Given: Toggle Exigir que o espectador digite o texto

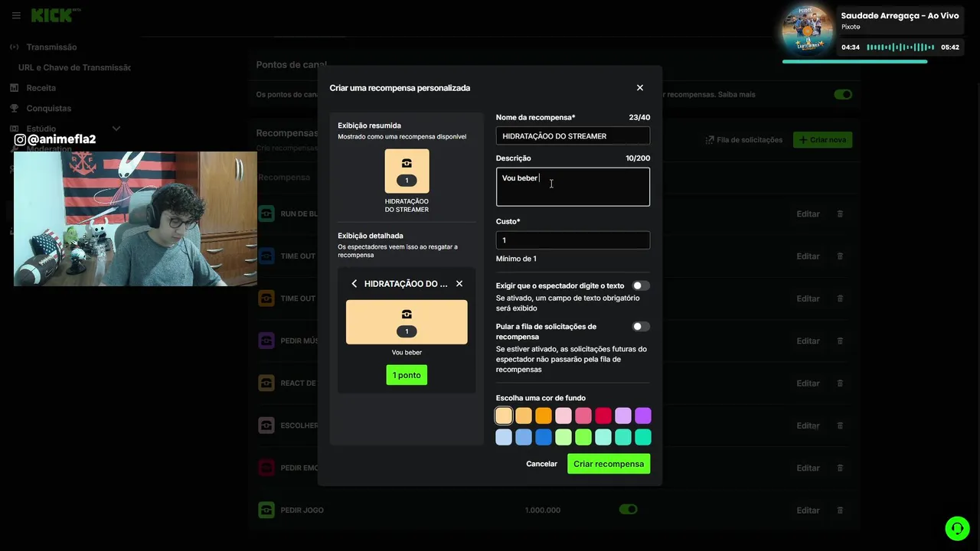Looking at the screenshot, I should coord(641,285).
